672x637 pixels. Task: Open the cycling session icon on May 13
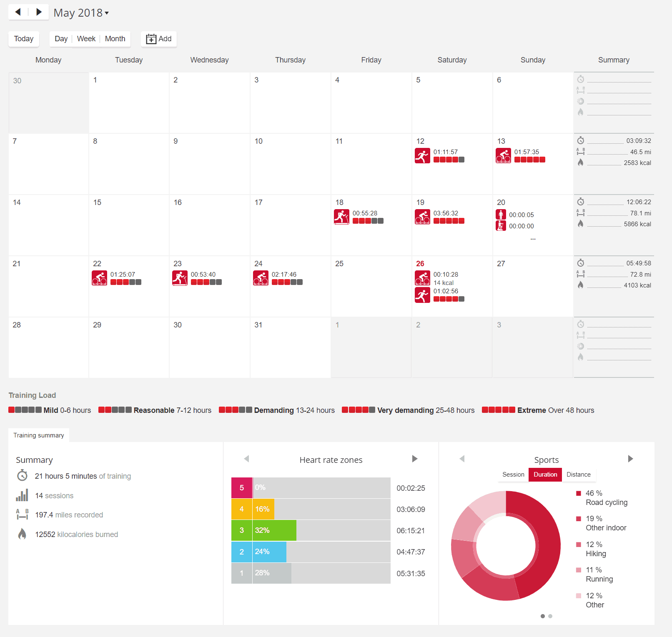click(503, 156)
